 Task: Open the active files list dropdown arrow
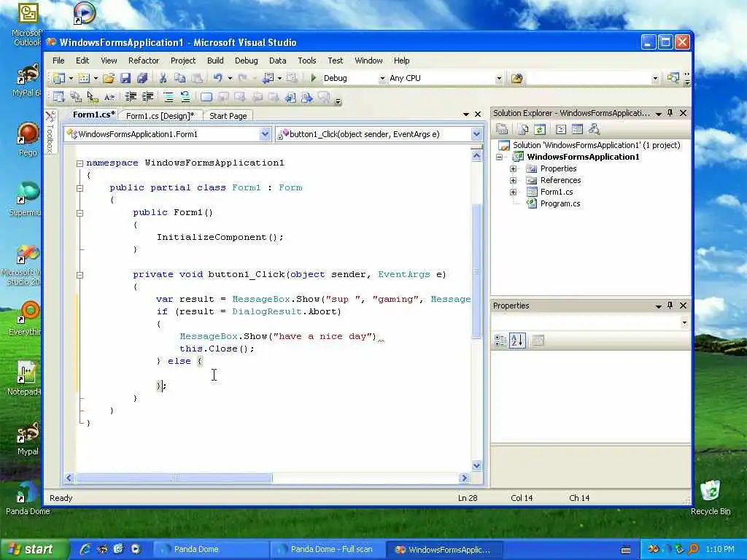pyautogui.click(x=465, y=114)
